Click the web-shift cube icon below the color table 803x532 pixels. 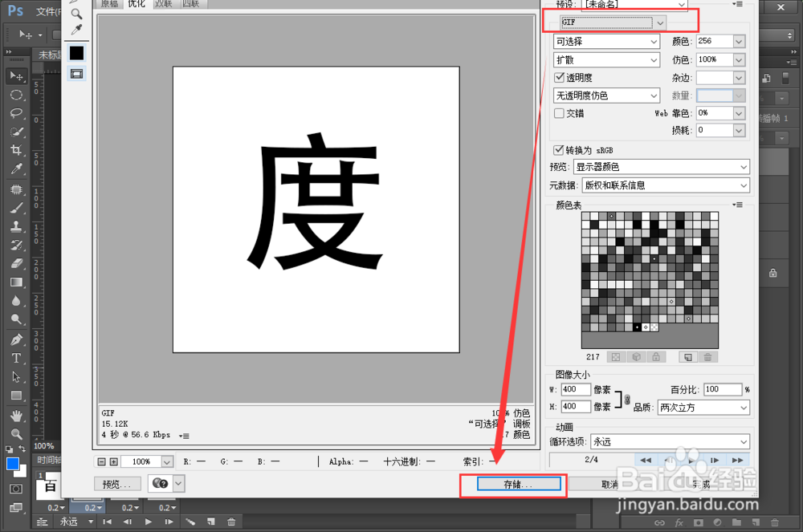pos(636,356)
